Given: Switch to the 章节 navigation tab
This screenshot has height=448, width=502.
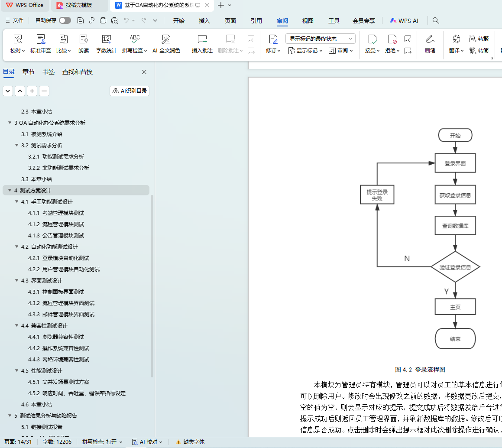Looking at the screenshot, I should tap(29, 72).
